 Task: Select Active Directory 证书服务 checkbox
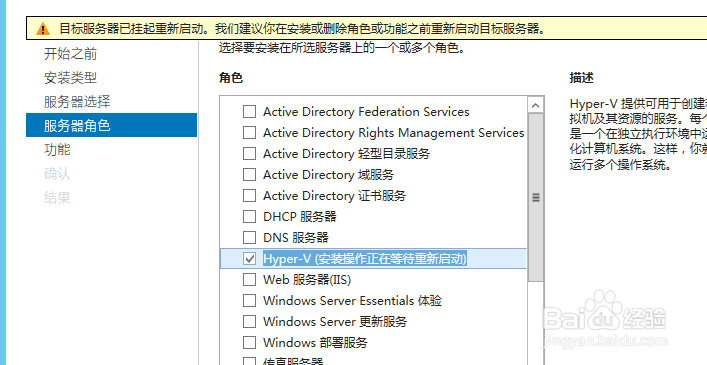pyautogui.click(x=249, y=196)
